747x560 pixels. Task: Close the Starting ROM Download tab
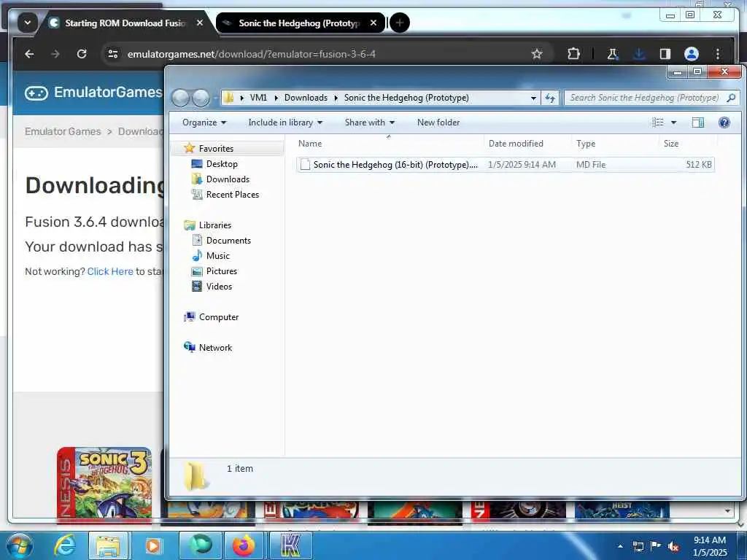[200, 23]
